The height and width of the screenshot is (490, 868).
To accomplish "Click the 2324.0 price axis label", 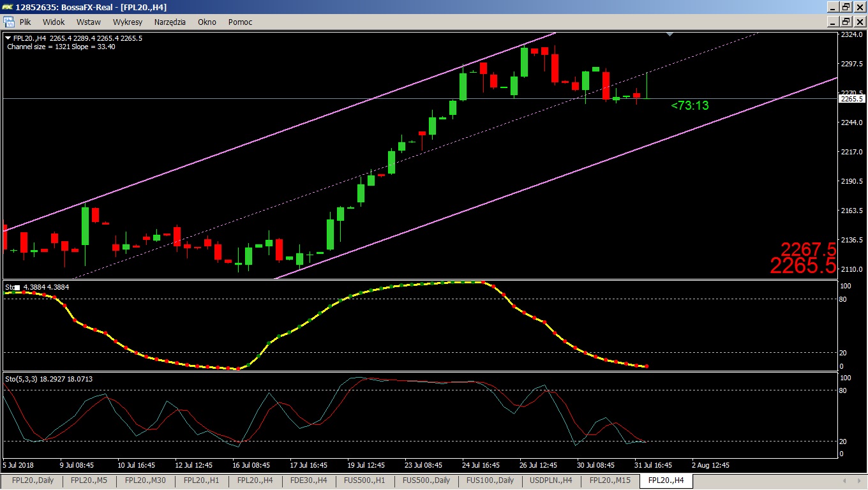I will [853, 34].
